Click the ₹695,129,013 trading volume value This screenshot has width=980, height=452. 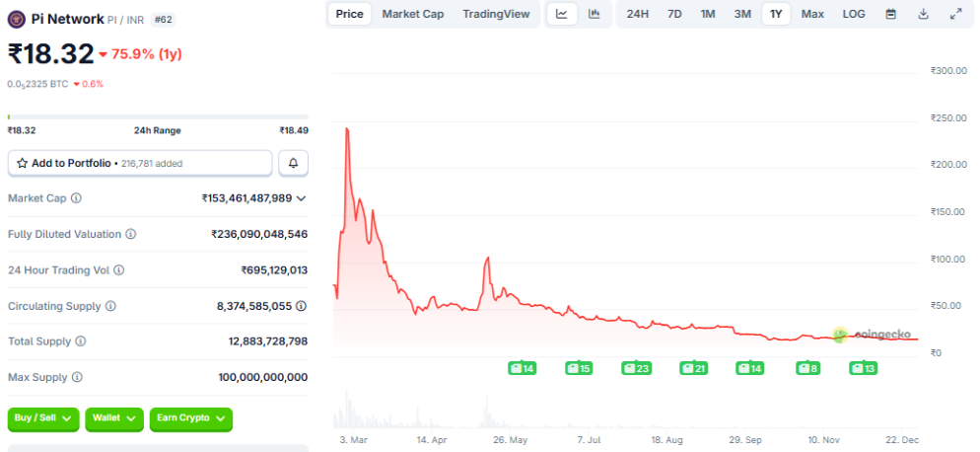pyautogui.click(x=274, y=270)
